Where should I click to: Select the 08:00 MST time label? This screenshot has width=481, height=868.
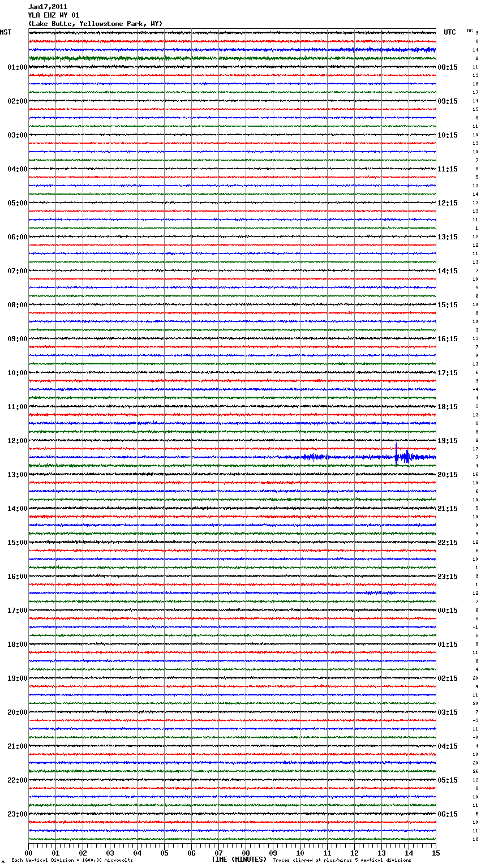coord(18,305)
